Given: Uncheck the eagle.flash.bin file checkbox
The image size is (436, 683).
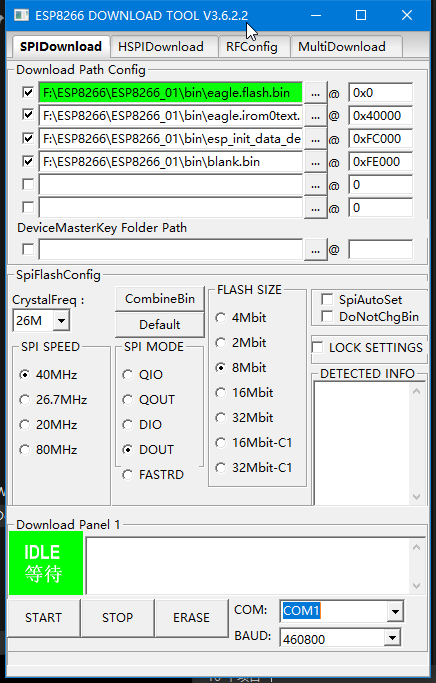Looking at the screenshot, I should [28, 92].
